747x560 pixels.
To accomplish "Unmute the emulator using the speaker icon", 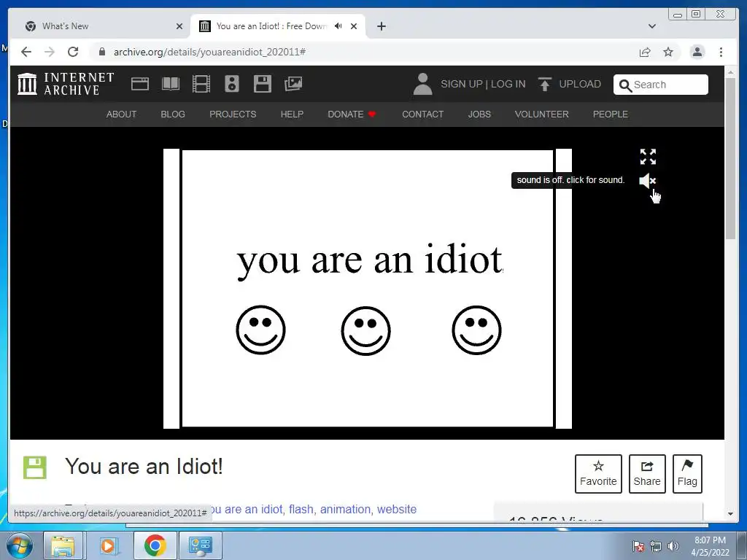I will tap(648, 181).
